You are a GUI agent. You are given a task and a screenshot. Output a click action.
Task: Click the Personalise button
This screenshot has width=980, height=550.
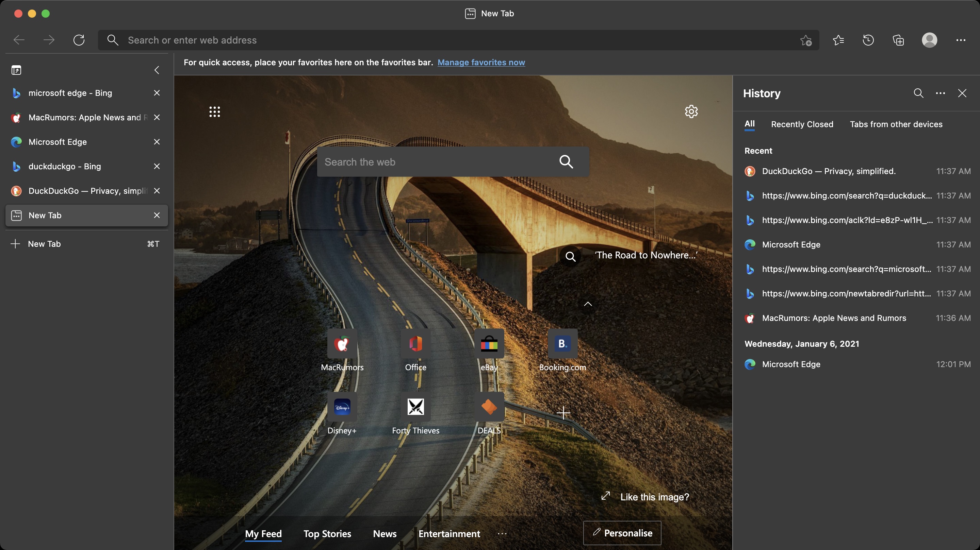[622, 533]
